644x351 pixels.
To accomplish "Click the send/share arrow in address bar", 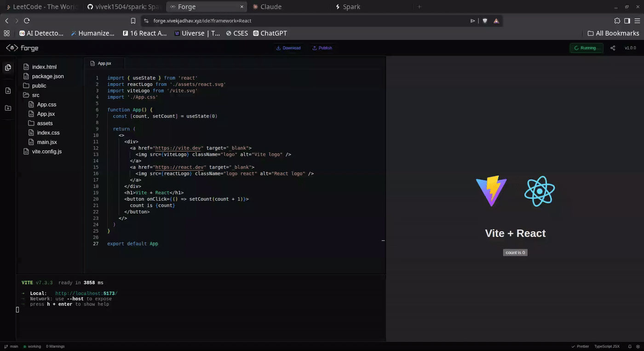I will click(x=472, y=21).
